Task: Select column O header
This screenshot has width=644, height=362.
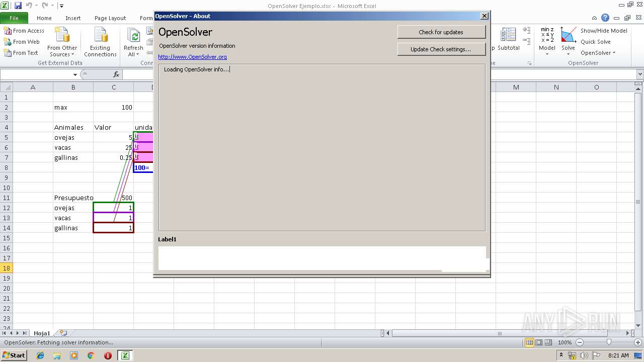Action: pyautogui.click(x=596, y=87)
